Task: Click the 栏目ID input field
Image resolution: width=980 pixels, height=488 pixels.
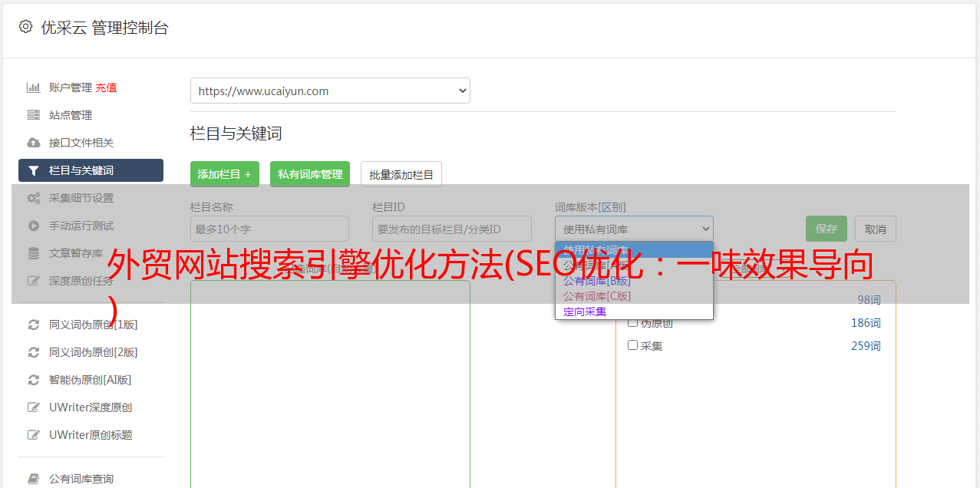Action: pyautogui.click(x=452, y=229)
